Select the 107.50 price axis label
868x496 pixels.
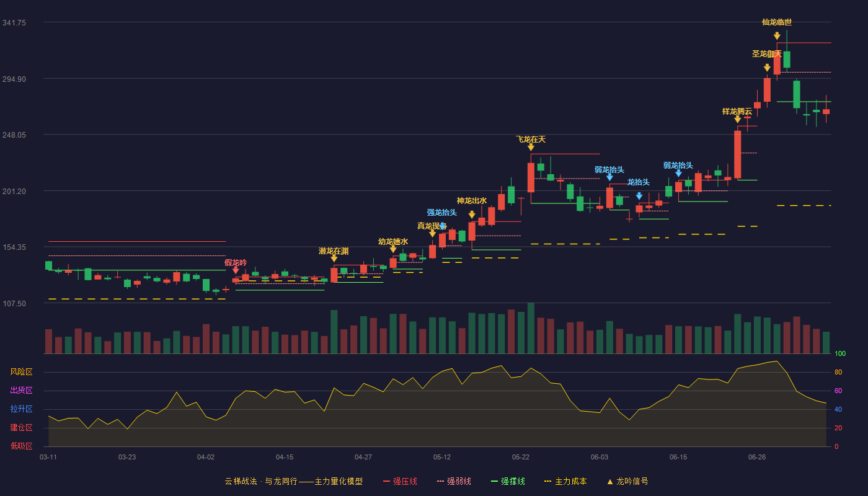pos(14,303)
